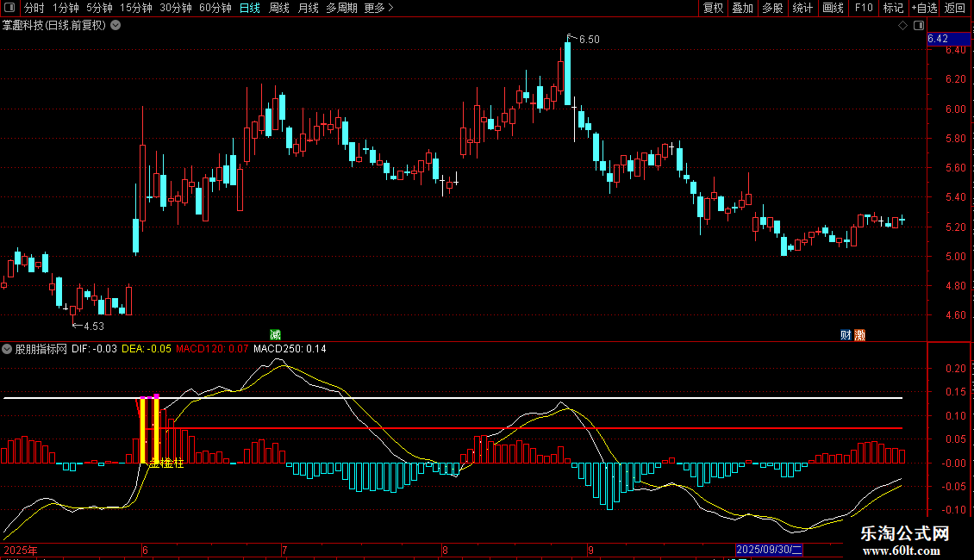This screenshot has width=974, height=560.
Task: Click the 6.42 price label
Action: [948, 39]
